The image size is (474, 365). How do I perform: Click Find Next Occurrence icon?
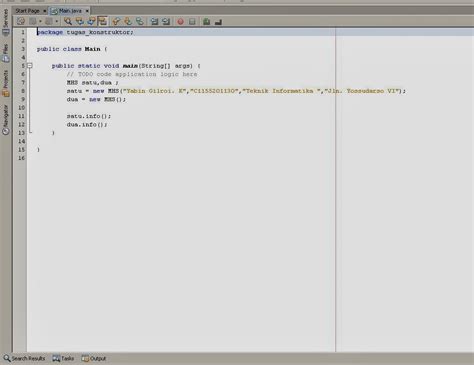point(91,22)
